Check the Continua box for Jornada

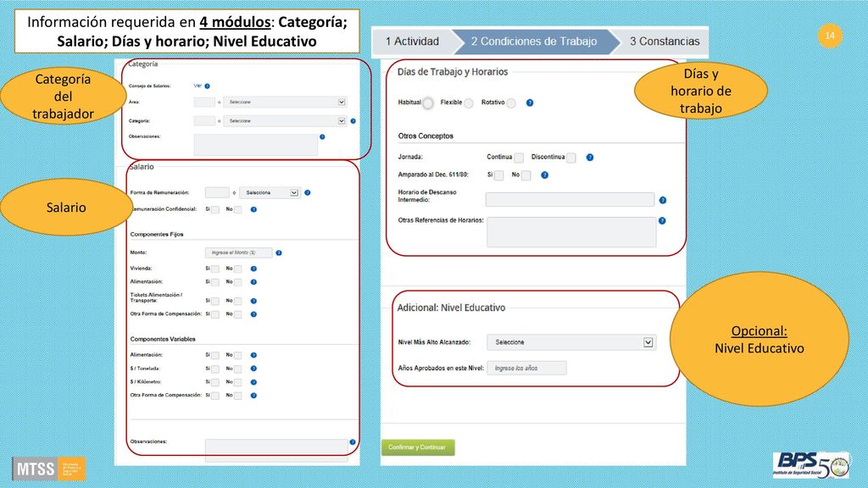519,158
